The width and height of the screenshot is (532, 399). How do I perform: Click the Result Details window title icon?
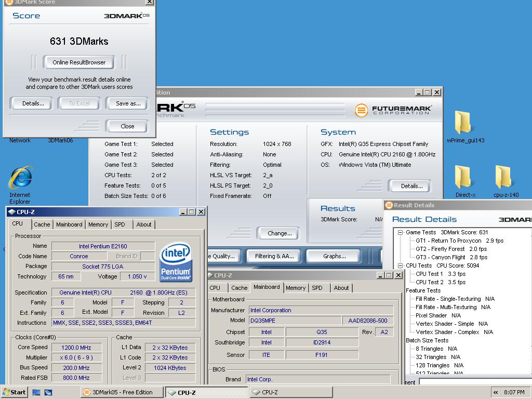click(389, 205)
